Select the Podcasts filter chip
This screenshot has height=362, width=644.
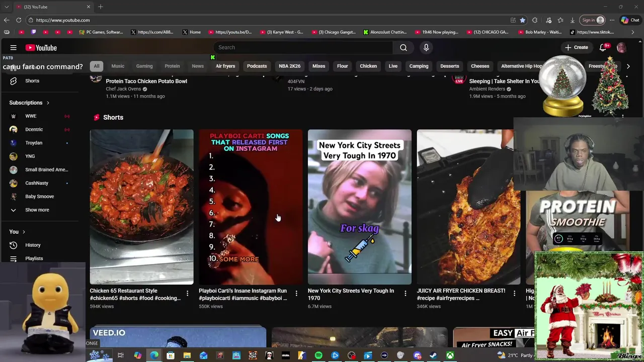(257, 66)
